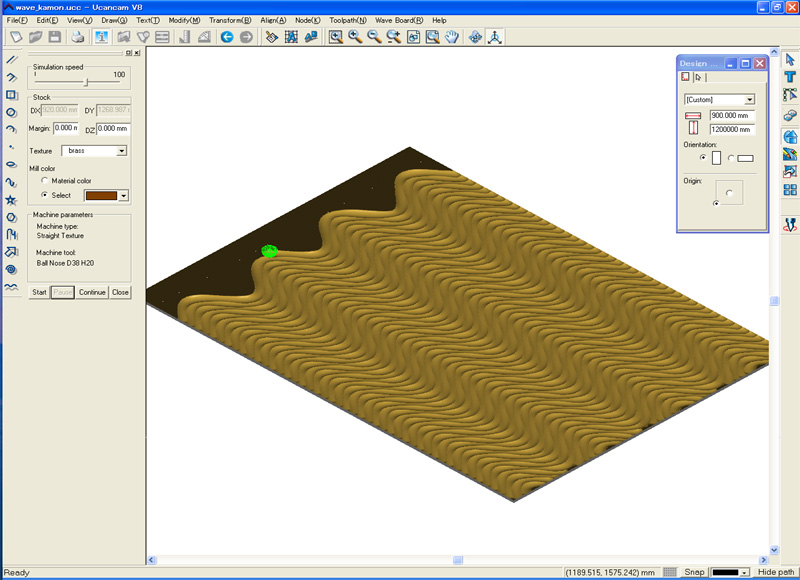Click the spiral tool in the left toolbar
Image resolution: width=800 pixels, height=580 pixels.
pyautogui.click(x=11, y=269)
